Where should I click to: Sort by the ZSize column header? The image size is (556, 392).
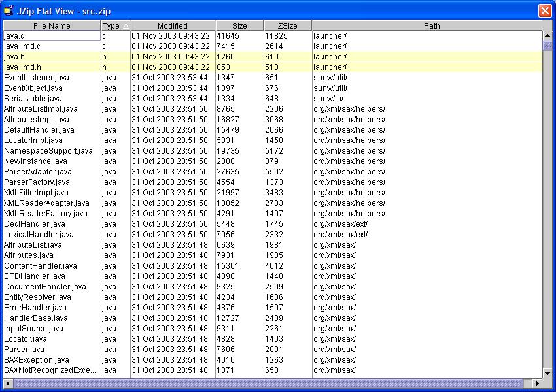pyautogui.click(x=288, y=26)
